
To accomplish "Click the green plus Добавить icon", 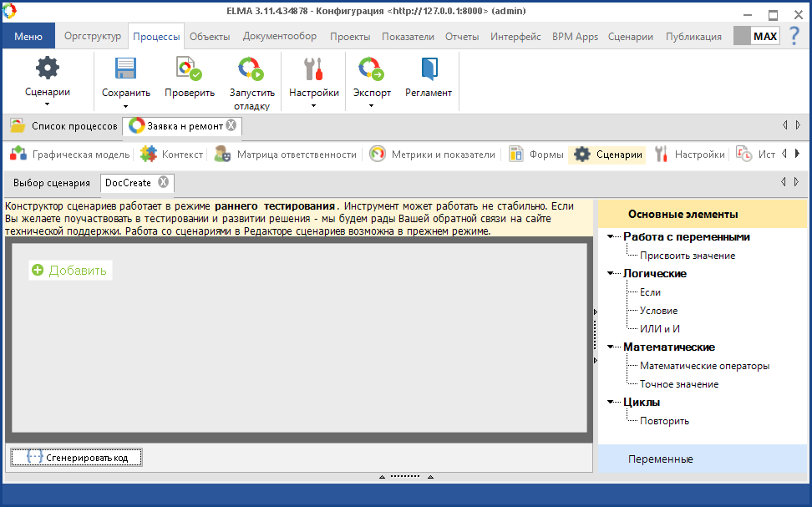I will (x=38, y=270).
